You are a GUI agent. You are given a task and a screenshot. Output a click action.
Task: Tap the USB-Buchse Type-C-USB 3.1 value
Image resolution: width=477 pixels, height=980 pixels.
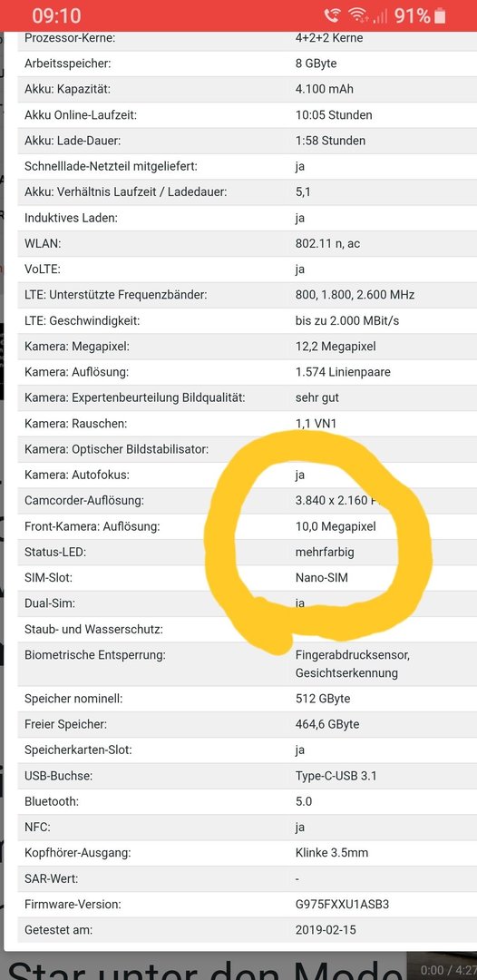[336, 776]
